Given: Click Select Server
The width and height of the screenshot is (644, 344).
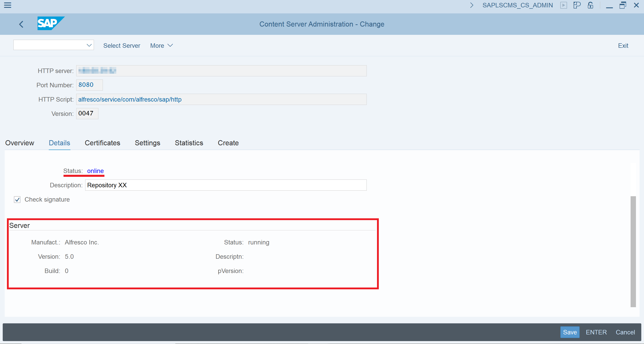Looking at the screenshot, I should 121,46.
